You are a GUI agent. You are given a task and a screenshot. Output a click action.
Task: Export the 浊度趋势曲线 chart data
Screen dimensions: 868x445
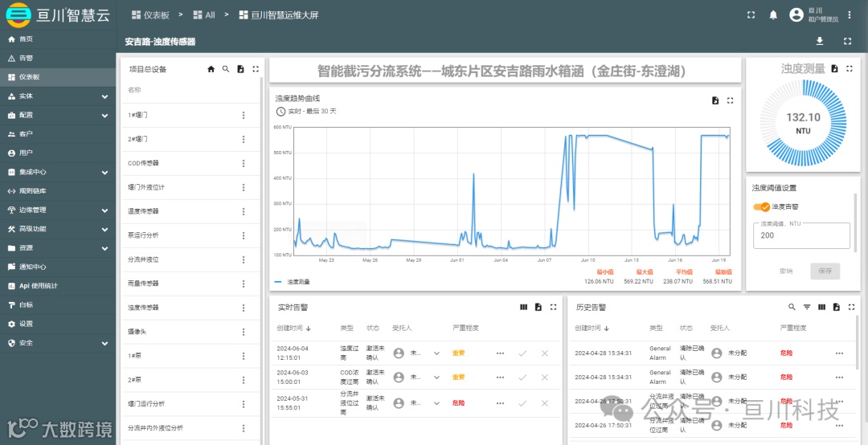point(715,100)
